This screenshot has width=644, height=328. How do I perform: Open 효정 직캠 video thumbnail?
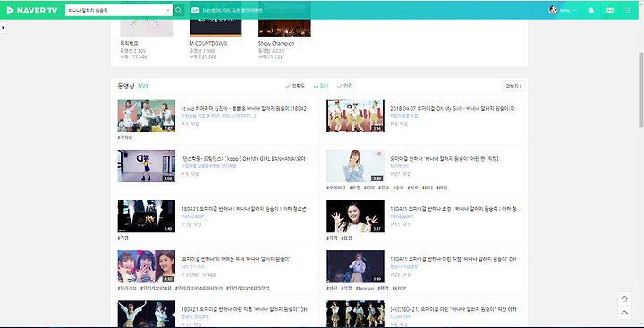(x=355, y=216)
